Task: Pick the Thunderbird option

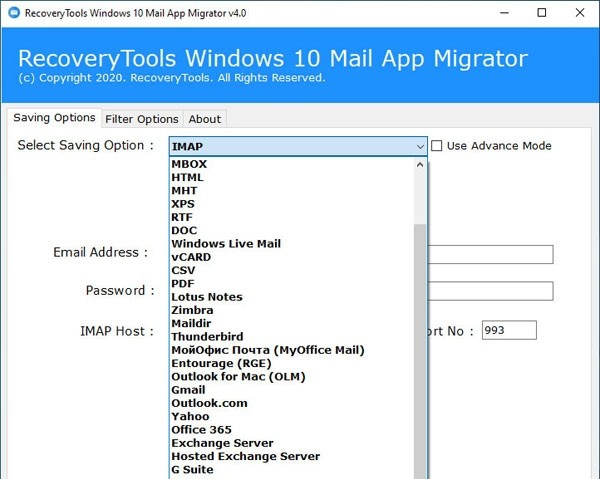Action: point(207,337)
